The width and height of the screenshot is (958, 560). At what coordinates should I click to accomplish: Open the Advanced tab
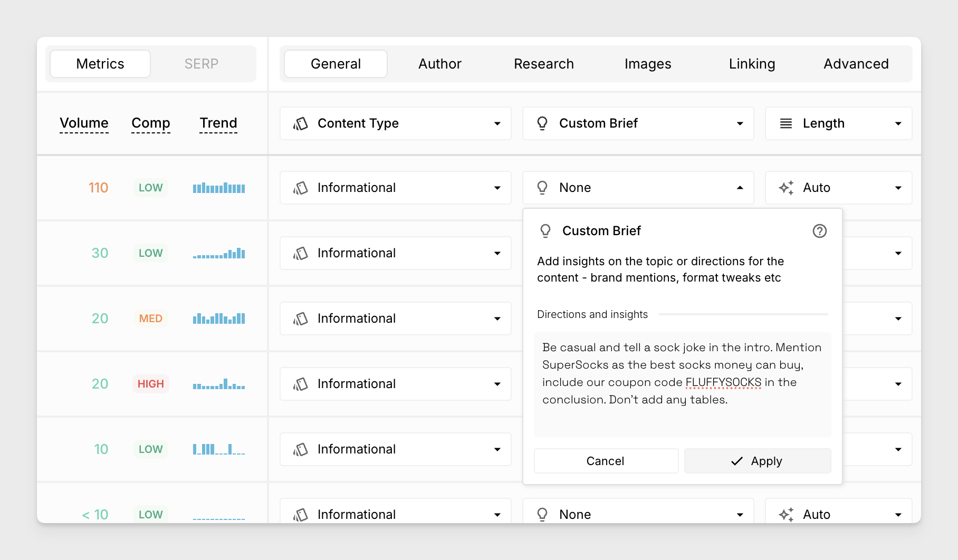click(x=856, y=64)
